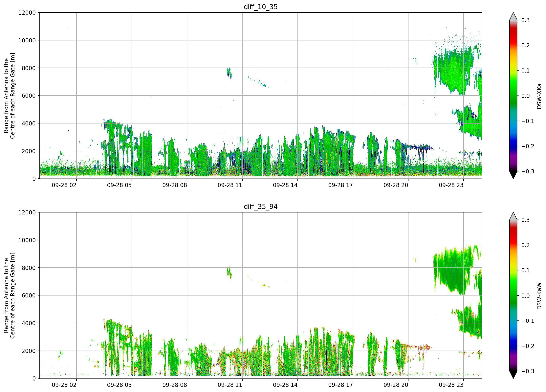
Task: Click the top plot's y-axis range label
Action: pos(9,96)
